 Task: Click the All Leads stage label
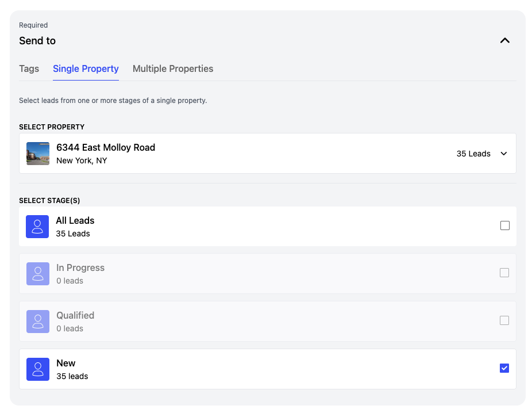(75, 220)
